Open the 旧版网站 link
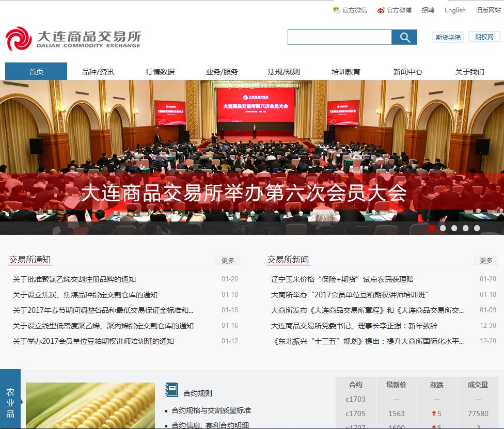This screenshot has width=504, height=429. click(x=489, y=10)
